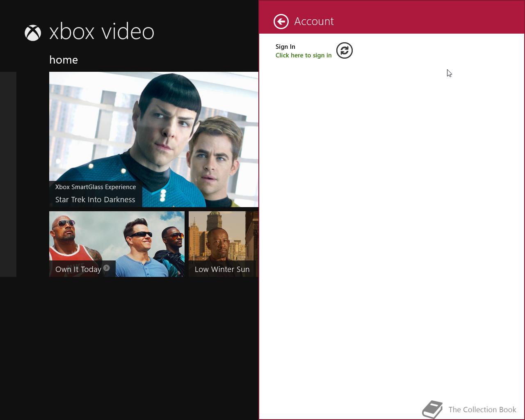The height and width of the screenshot is (420, 525).
Task: Click the 'Own It Today' caption text
Action: pyautogui.click(x=78, y=269)
